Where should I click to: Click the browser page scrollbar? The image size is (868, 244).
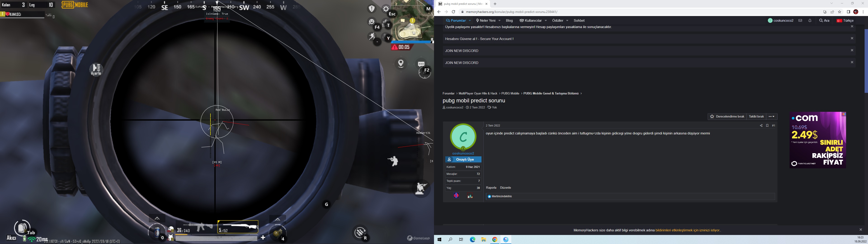coord(866,61)
